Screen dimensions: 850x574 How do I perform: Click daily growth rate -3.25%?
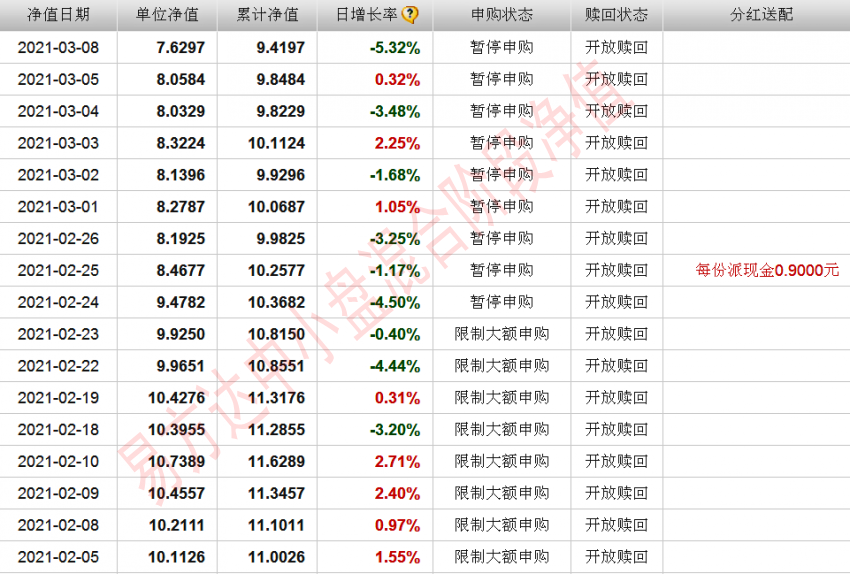[395, 238]
